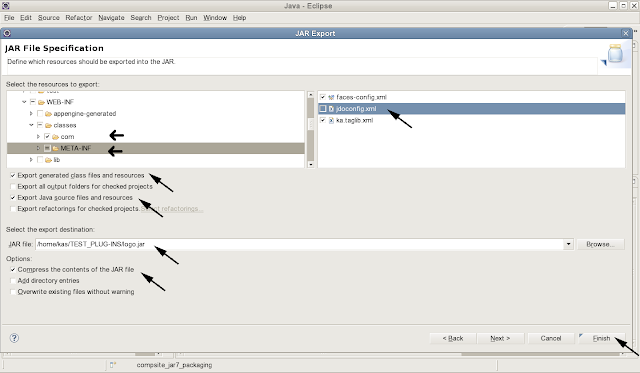Expand the appengine-generated tree node
Image resolution: width=640 pixels, height=373 pixels.
[x=31, y=113]
